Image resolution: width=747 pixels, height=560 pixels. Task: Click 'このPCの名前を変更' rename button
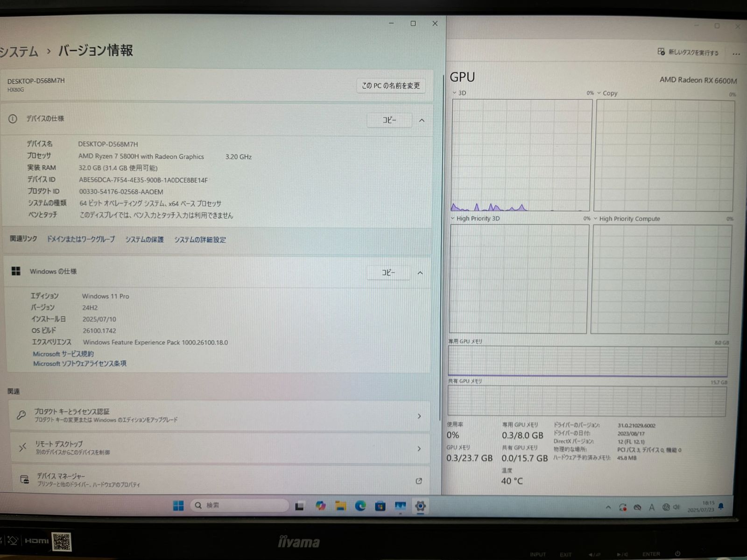[391, 85]
